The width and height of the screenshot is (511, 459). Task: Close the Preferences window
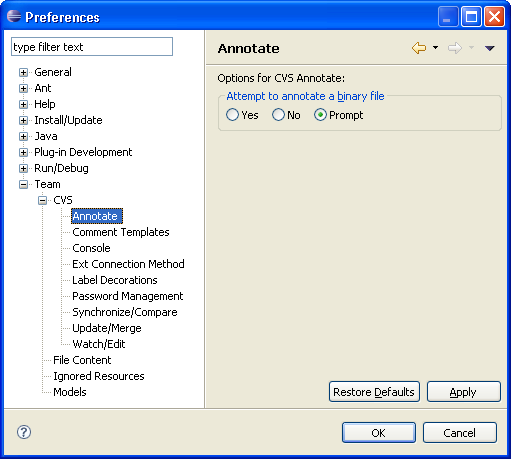click(494, 16)
